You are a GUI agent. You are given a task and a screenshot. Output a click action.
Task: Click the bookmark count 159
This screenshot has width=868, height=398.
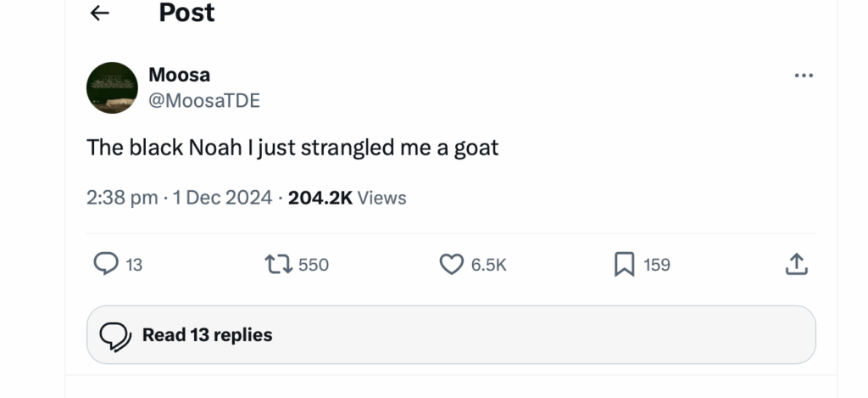[x=657, y=266]
